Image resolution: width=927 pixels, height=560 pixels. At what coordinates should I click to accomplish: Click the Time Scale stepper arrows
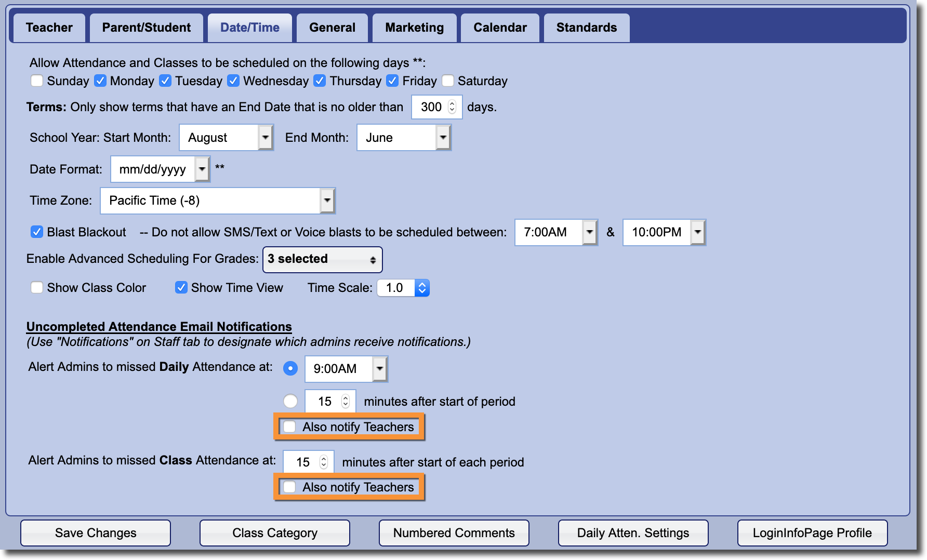[422, 288]
